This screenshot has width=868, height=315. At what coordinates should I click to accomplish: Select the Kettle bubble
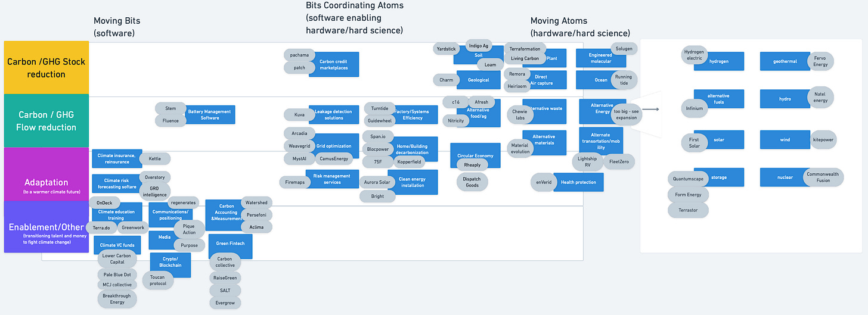[154, 159]
